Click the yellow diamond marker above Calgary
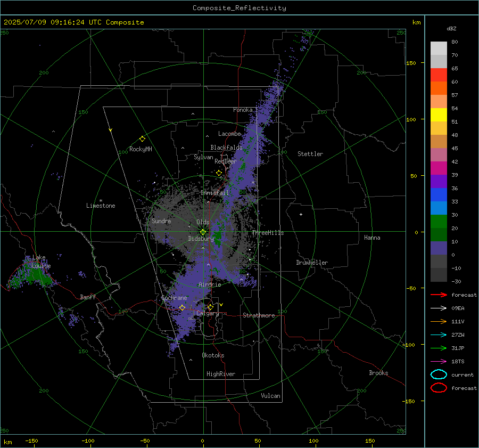Screen dimensions: 479x448 210,307
